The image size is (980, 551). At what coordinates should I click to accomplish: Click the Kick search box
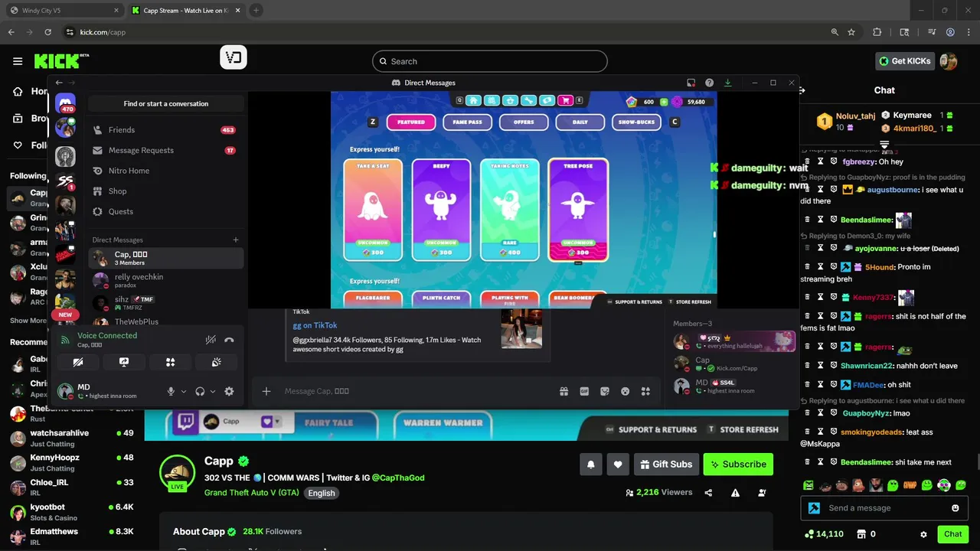pos(490,61)
